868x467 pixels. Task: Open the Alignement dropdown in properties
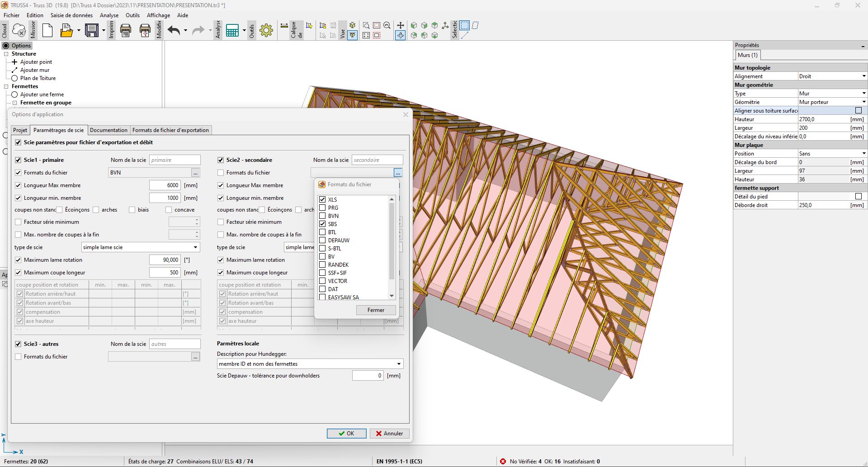point(863,76)
